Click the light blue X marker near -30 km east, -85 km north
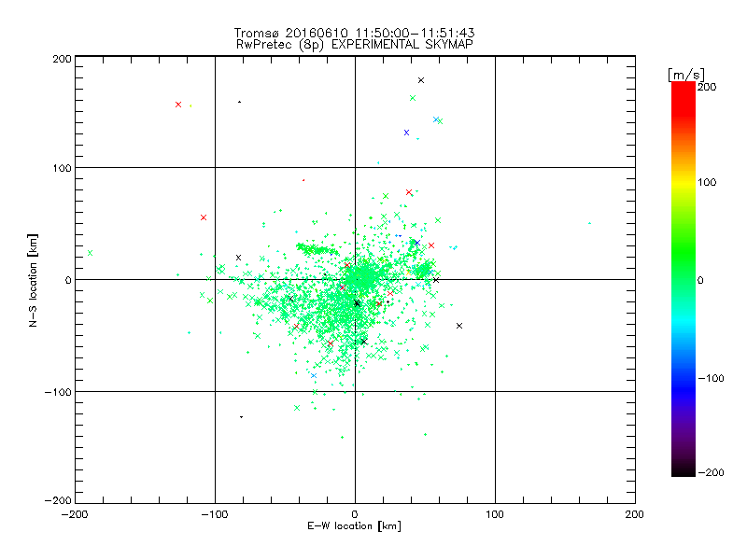The width and height of the screenshot is (747, 560). (x=314, y=376)
